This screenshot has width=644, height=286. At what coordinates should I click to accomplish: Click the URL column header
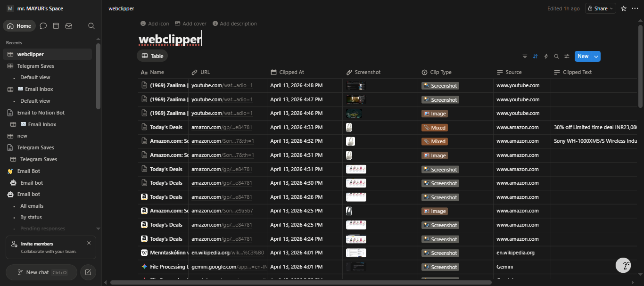click(228, 72)
